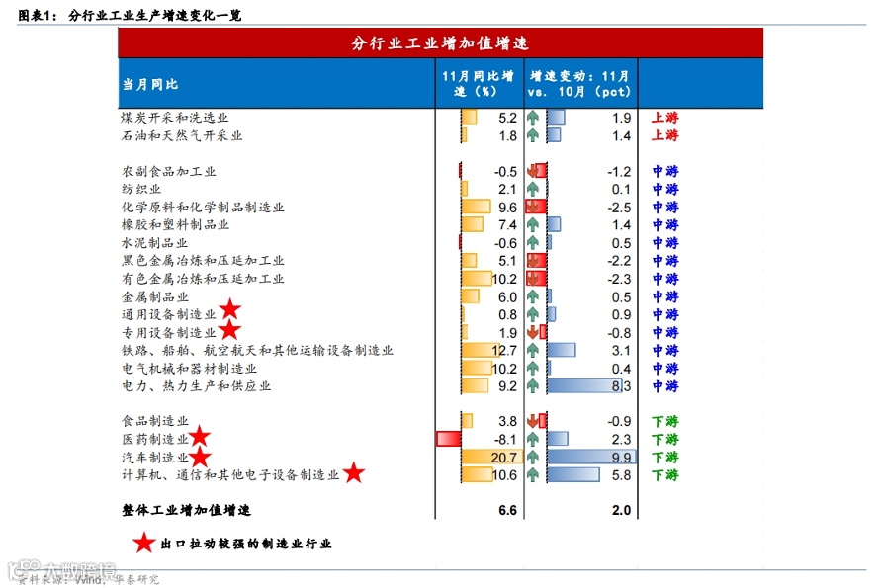The height and width of the screenshot is (588, 880).
Task: Click the up arrow in the 通用设备制造业 row
Action: click(533, 315)
